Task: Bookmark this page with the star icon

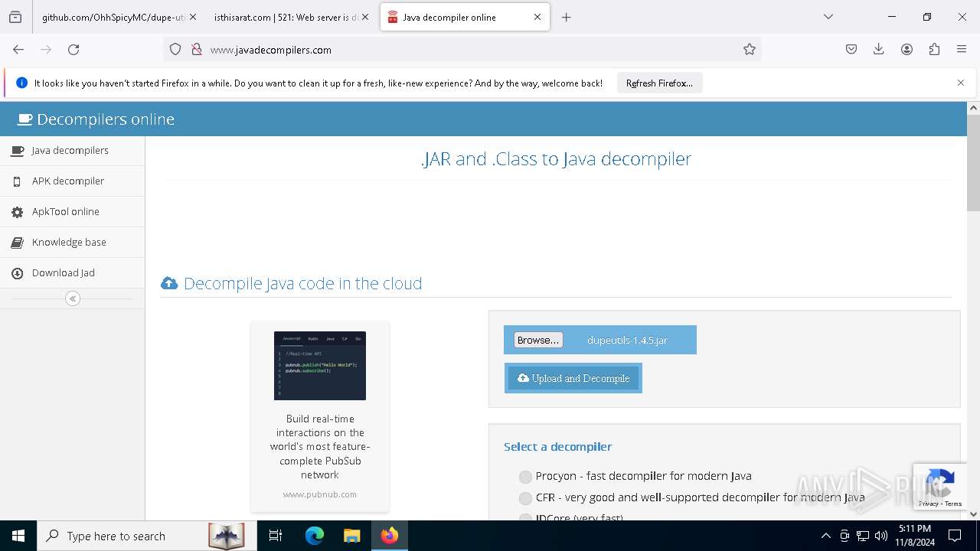Action: [x=750, y=49]
